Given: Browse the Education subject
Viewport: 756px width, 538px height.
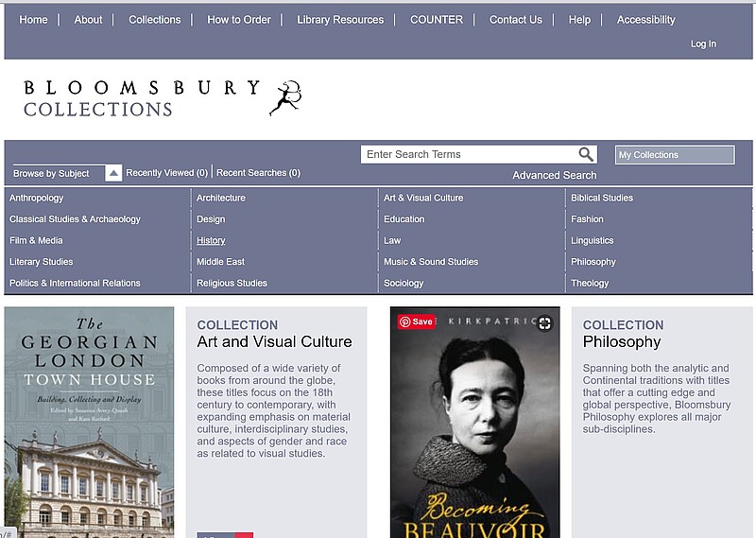Looking at the screenshot, I should [404, 219].
